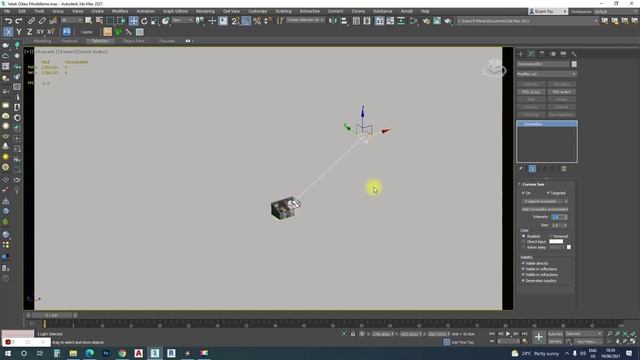Viewport: 640px width, 360px height.
Task: Open the Customize menu
Action: (x=258, y=11)
